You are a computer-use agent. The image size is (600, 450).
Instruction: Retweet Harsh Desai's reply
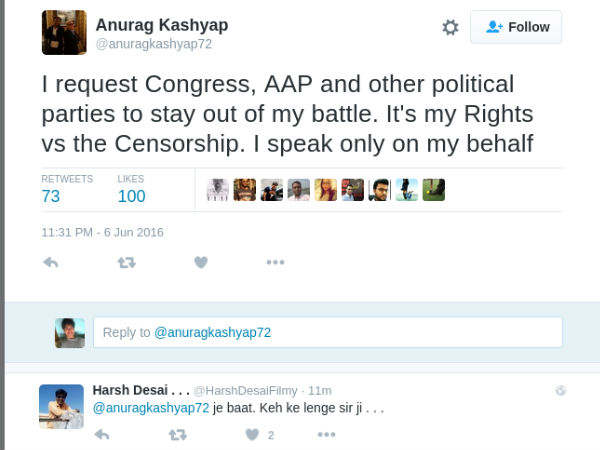(x=177, y=435)
